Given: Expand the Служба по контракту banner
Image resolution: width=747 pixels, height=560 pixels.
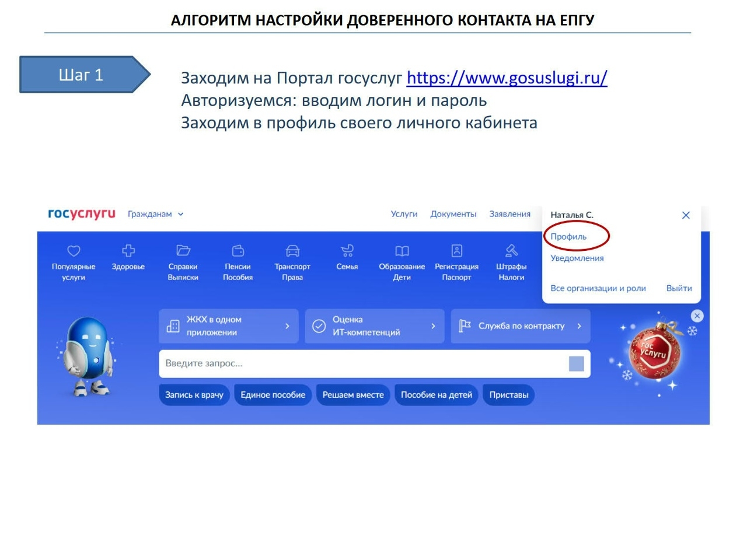Looking at the screenshot, I should [520, 325].
